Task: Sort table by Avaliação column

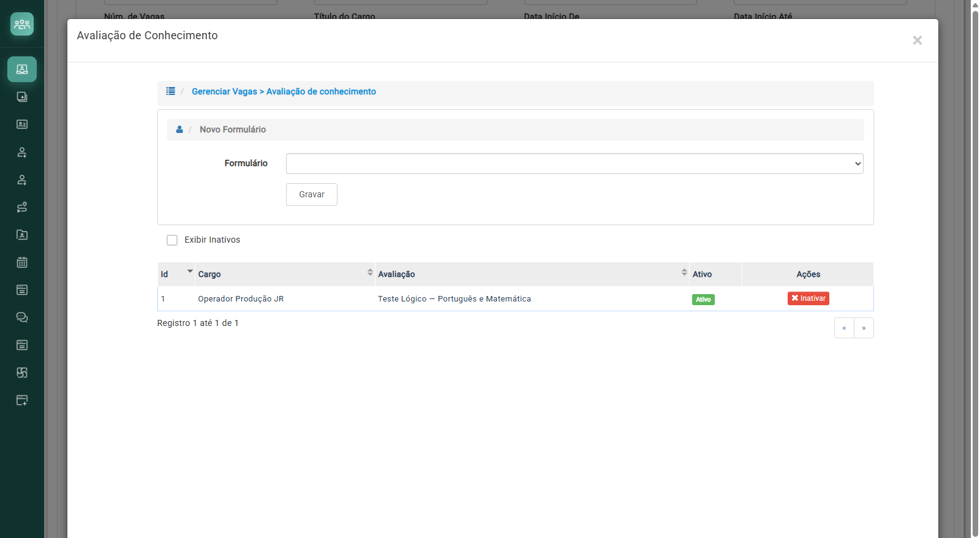Action: (532, 274)
